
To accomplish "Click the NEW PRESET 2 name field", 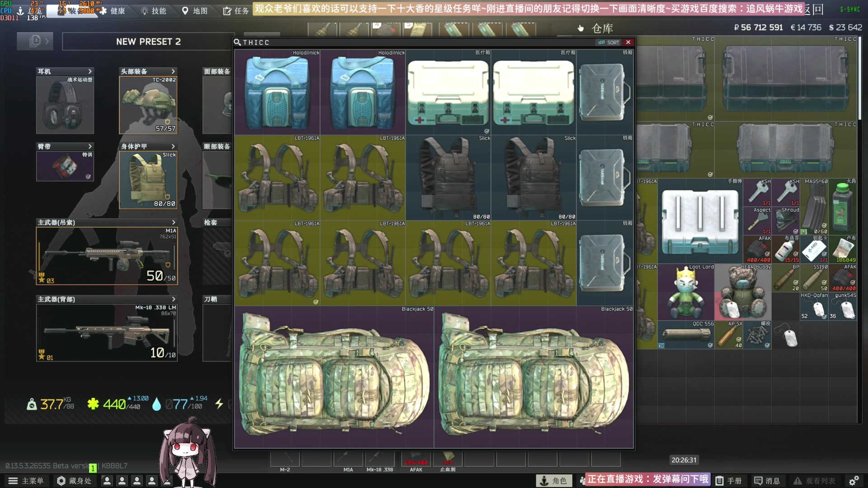I will coord(148,42).
